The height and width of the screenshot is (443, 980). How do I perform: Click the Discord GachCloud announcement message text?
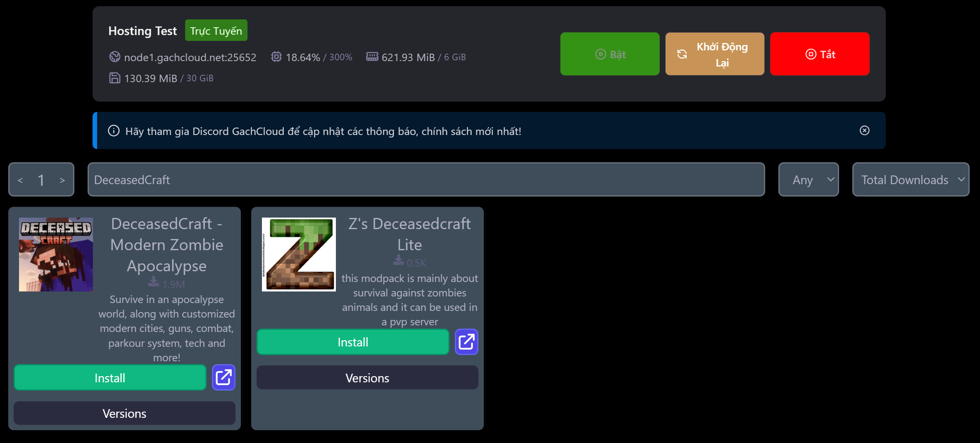point(323,131)
